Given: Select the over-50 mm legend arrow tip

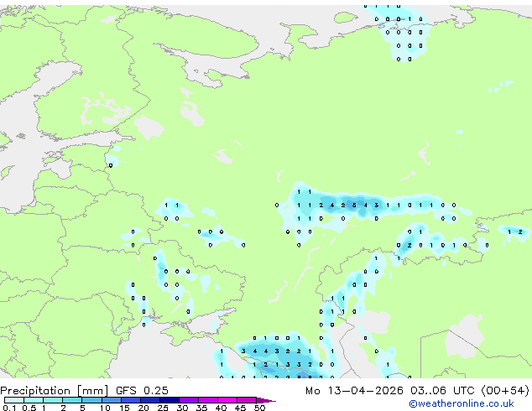Looking at the screenshot, I should (266, 400).
